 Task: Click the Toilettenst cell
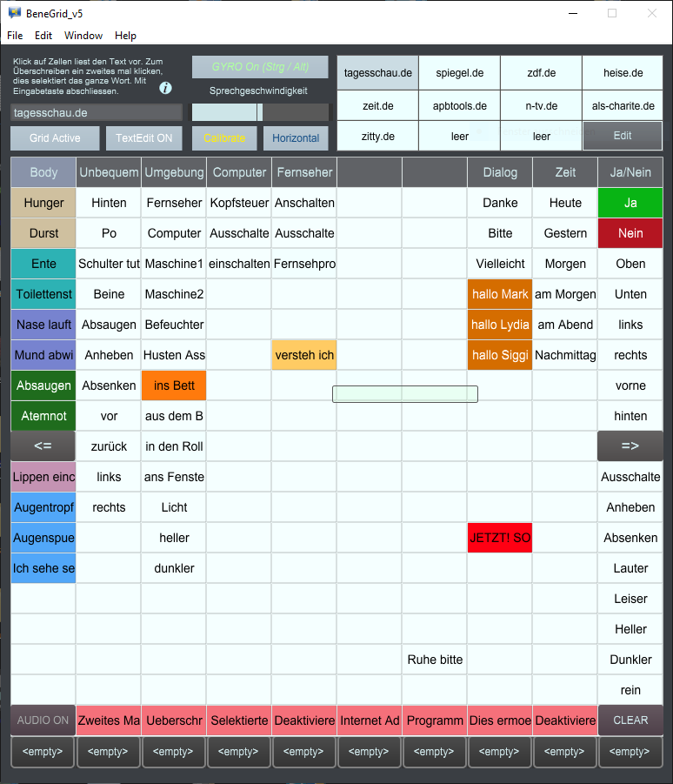(x=43, y=294)
